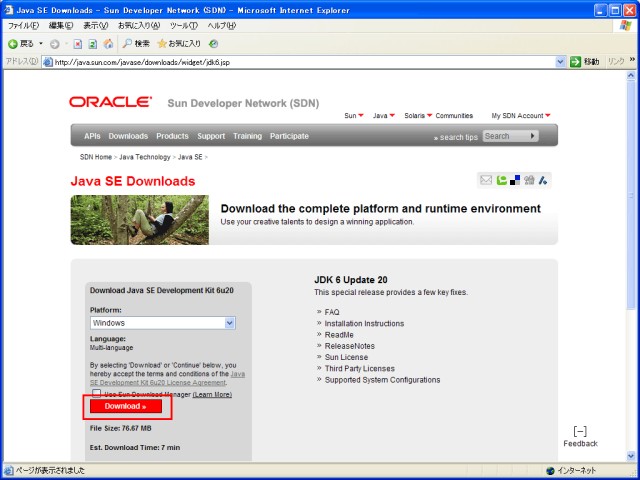Click the History toolbar icon
This screenshot has height=480, width=640.
click(x=213, y=44)
